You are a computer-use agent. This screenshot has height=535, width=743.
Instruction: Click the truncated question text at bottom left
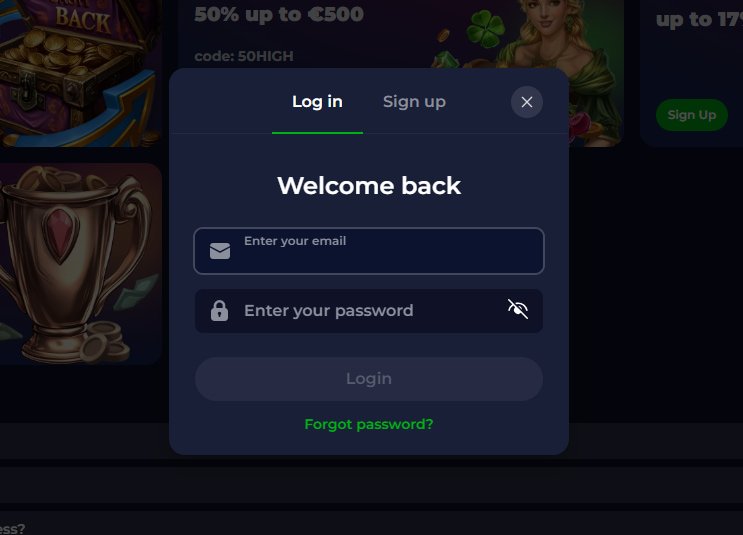(12, 529)
